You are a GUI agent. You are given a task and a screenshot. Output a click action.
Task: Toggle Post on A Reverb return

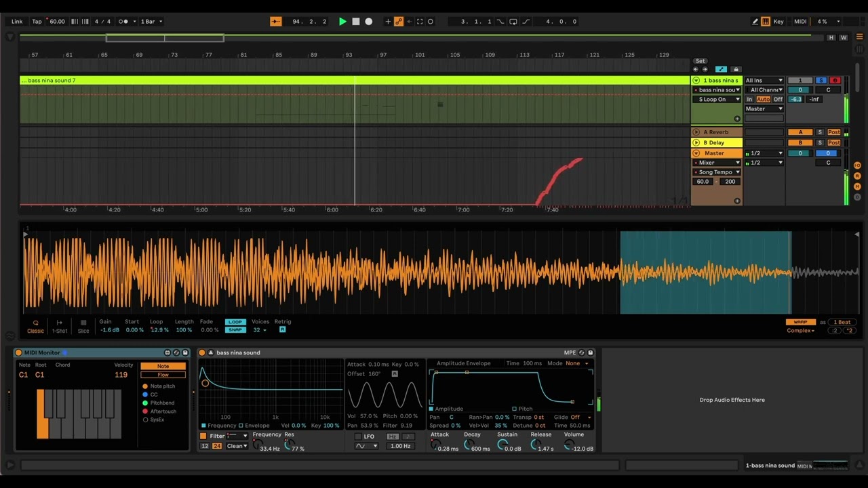tap(834, 132)
